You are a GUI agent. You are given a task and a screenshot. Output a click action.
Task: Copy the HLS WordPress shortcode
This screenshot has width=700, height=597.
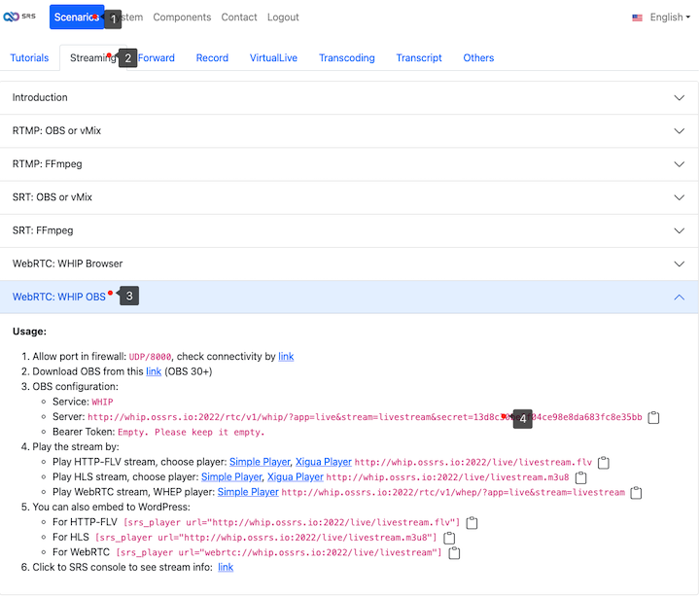tap(450, 538)
